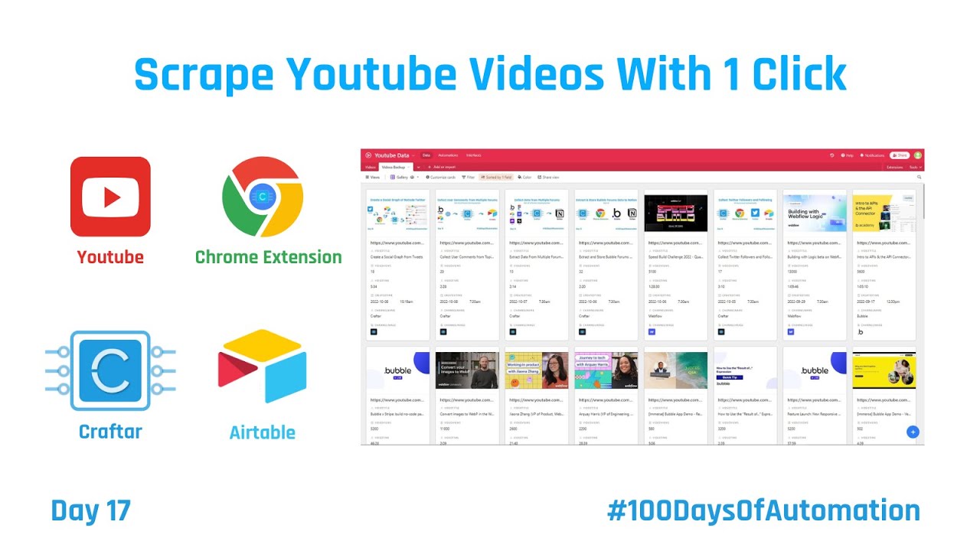Click the view count '5600'
This screenshot has height=551, width=980.
[x=862, y=272]
